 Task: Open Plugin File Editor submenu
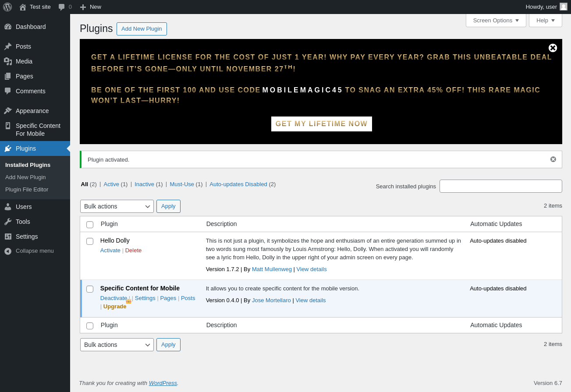(27, 190)
